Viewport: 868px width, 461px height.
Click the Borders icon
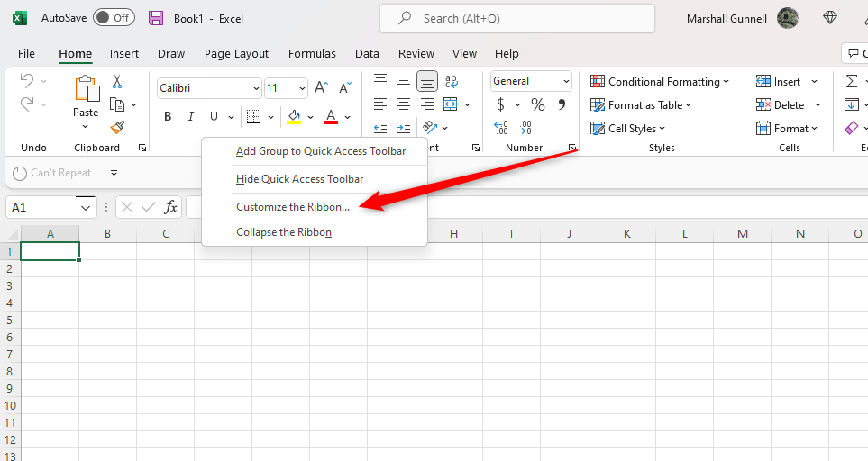pos(253,117)
